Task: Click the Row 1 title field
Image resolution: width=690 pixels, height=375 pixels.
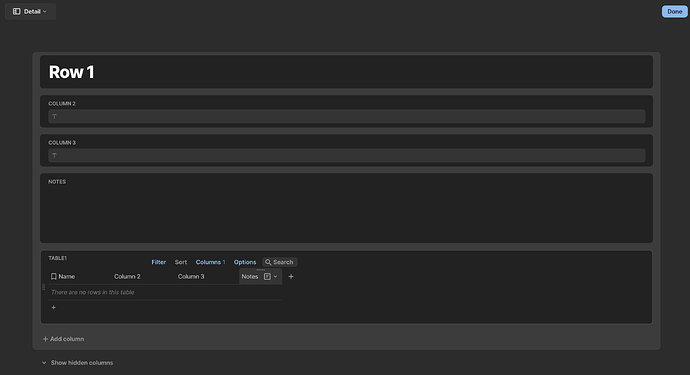Action: tap(346, 72)
